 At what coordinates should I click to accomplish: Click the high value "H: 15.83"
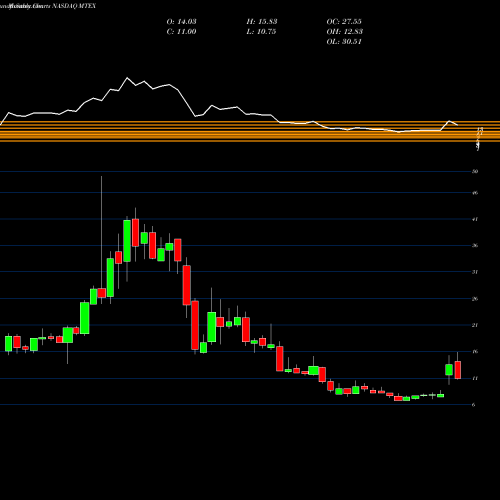click(262, 22)
